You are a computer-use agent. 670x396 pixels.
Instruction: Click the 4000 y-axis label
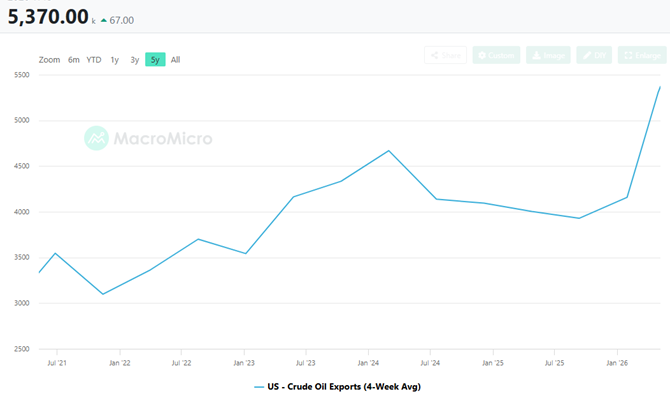point(22,212)
